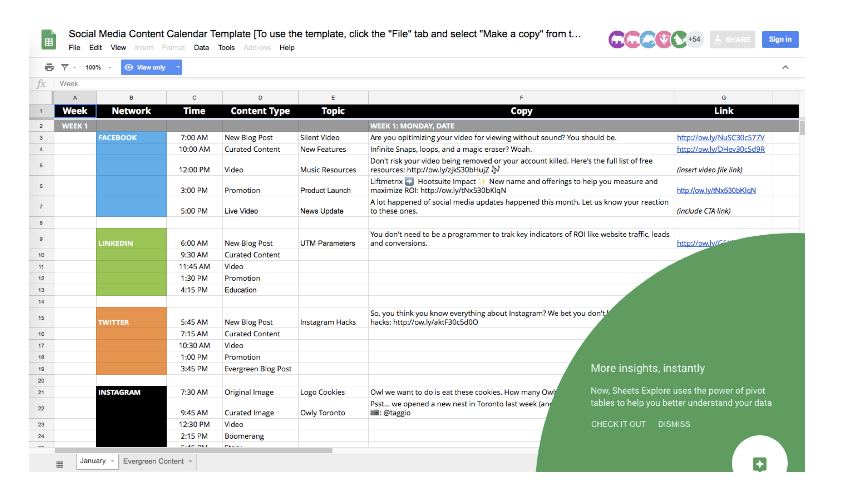Viewport: 858px width, 504px height.
Task: Open the Data menu
Action: click(201, 48)
